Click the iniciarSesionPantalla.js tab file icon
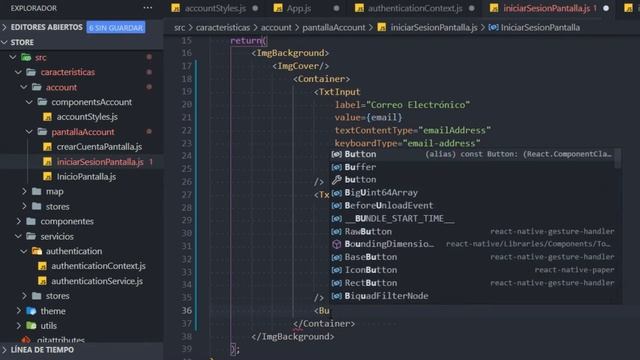Image resolution: width=640 pixels, height=360 pixels. (x=494, y=8)
